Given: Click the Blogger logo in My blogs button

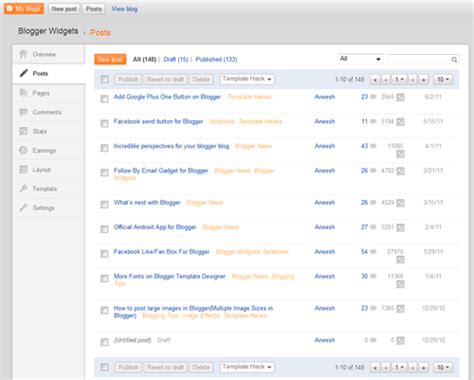Looking at the screenshot, I should click(x=9, y=9).
